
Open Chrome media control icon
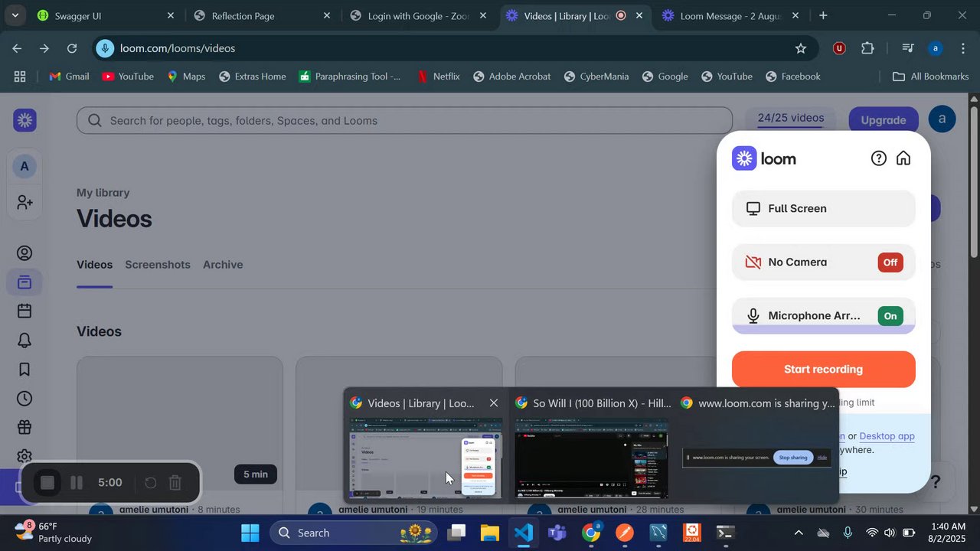[908, 48]
